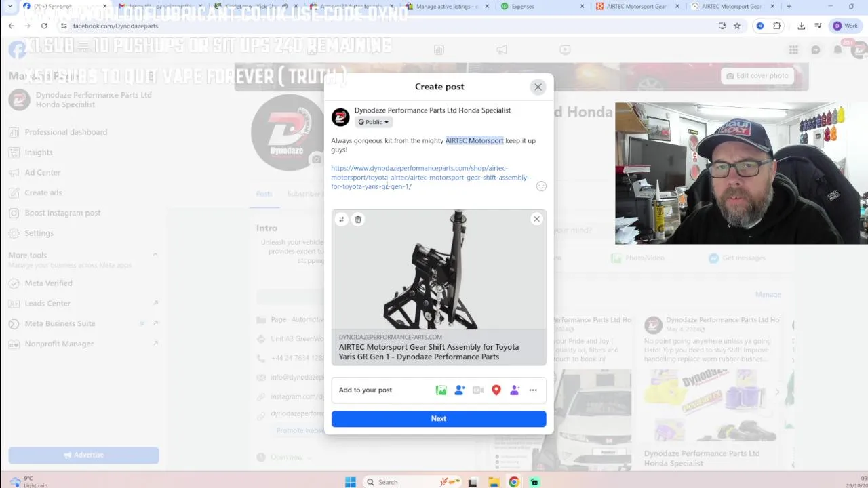The width and height of the screenshot is (868, 488).
Task: Click the Manage link above posts
Action: pos(768,295)
